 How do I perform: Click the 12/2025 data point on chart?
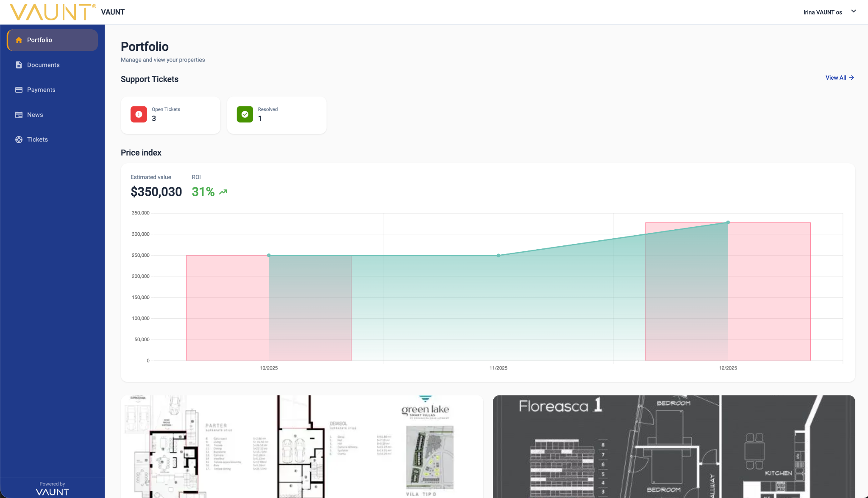728,223
